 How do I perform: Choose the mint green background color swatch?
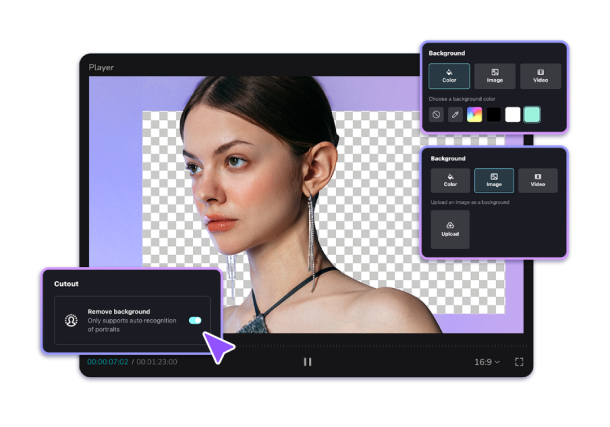tap(532, 115)
